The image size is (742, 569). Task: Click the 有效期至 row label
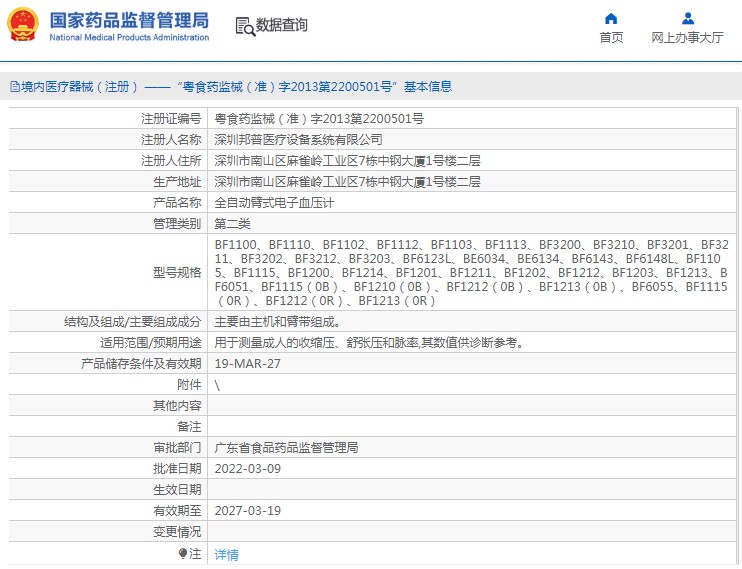(x=177, y=511)
